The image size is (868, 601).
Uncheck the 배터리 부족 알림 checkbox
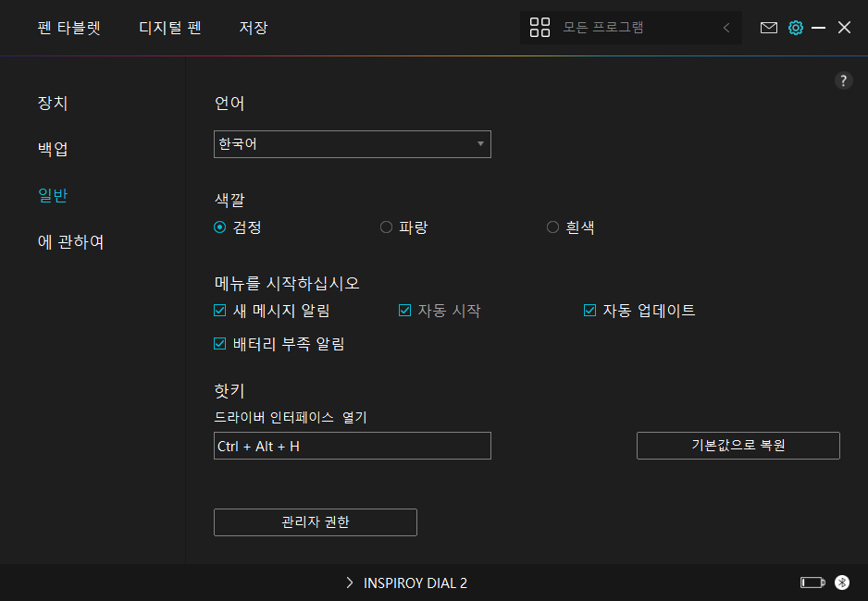220,344
